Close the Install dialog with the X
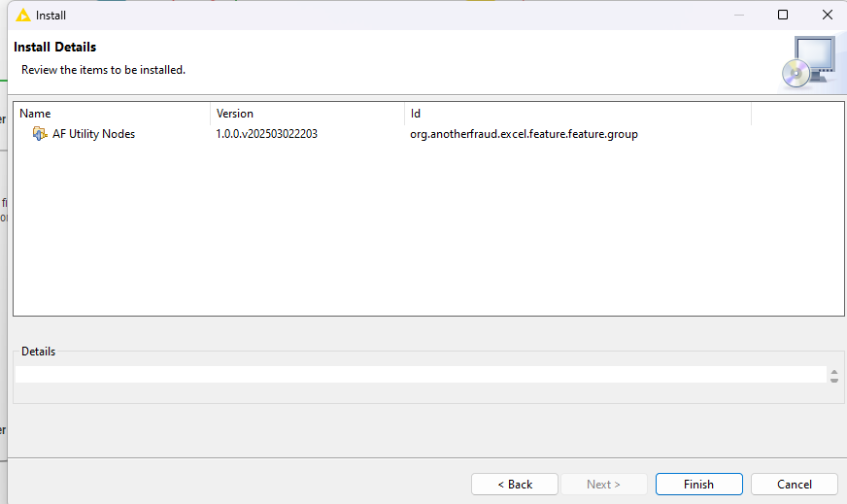This screenshot has height=504, width=847. (827, 16)
